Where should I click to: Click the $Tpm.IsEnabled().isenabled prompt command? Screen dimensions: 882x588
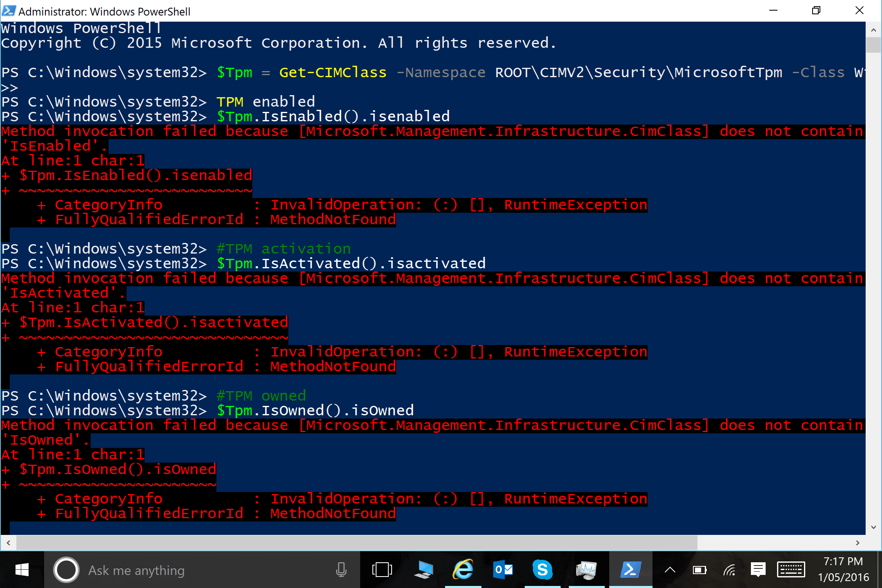[333, 117]
